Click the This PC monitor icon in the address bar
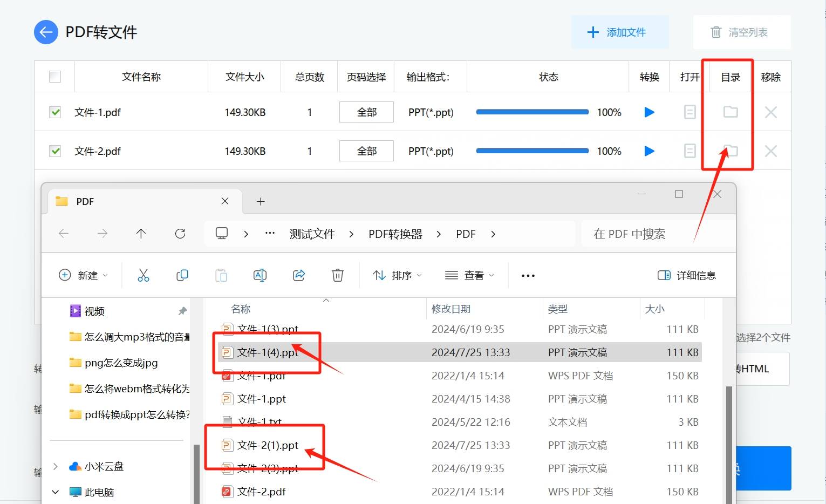The height and width of the screenshot is (504, 826). (x=222, y=233)
